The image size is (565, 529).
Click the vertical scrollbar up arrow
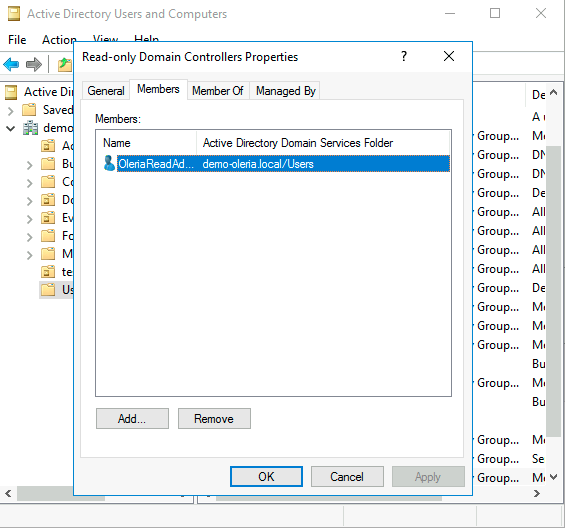554,93
